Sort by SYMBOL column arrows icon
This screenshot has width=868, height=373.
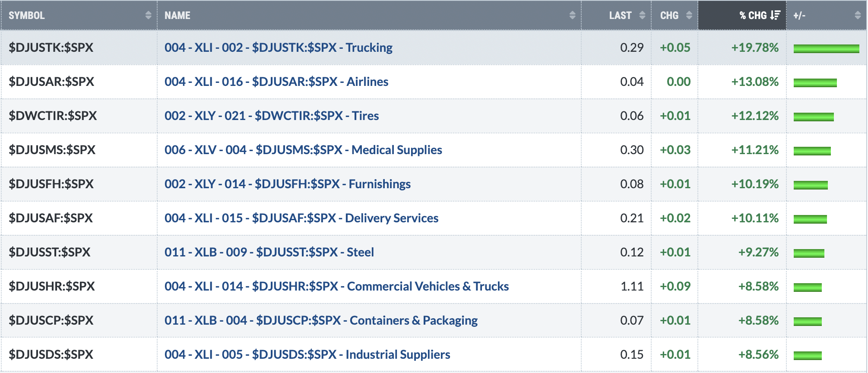point(148,15)
